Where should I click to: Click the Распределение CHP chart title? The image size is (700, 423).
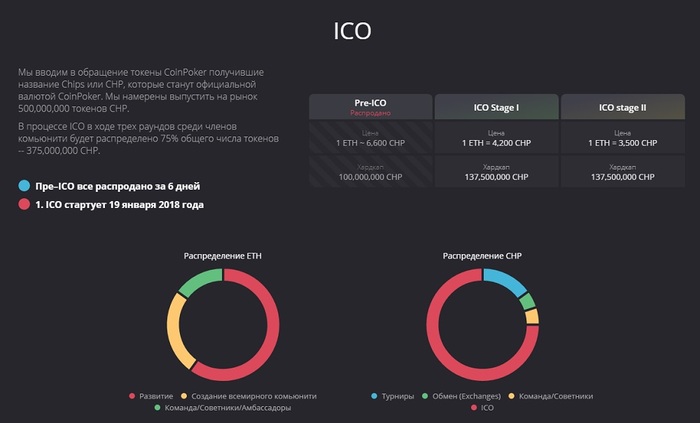pyautogui.click(x=482, y=256)
